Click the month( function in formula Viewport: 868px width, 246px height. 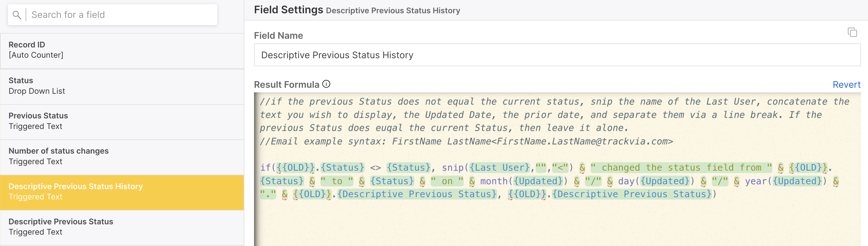pyautogui.click(x=497, y=181)
